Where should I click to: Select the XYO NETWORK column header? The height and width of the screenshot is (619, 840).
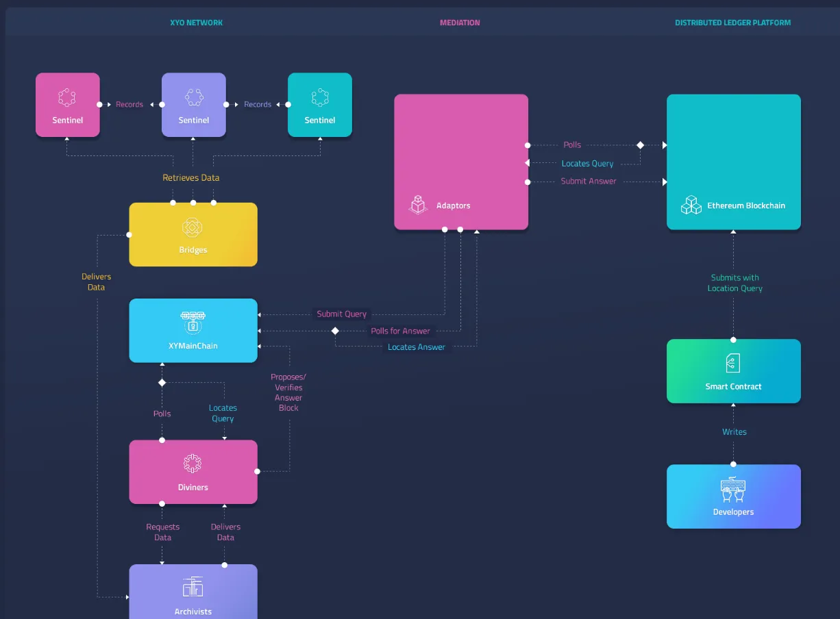(x=197, y=23)
